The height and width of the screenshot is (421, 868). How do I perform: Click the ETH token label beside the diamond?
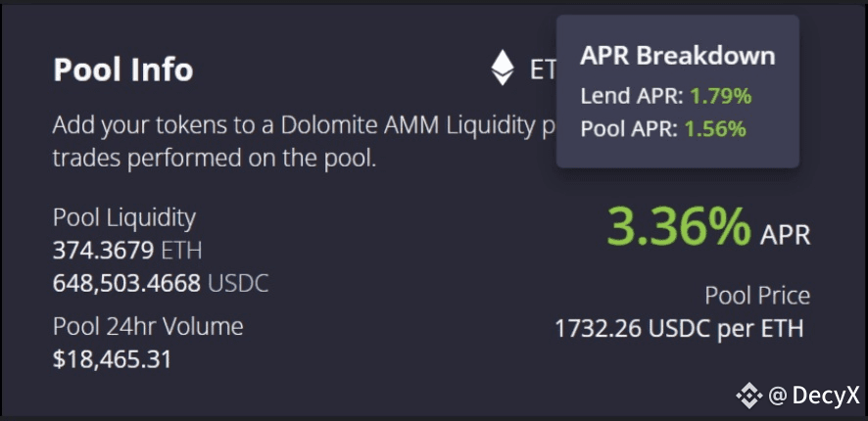(x=543, y=70)
